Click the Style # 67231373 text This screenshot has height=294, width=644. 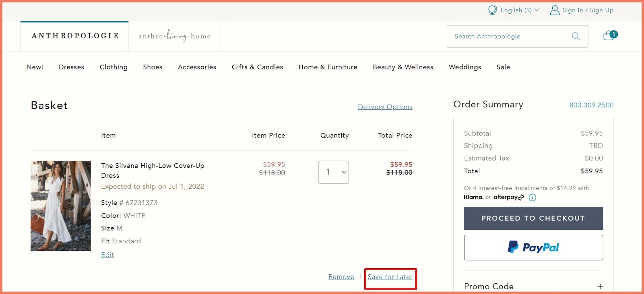[129, 203]
